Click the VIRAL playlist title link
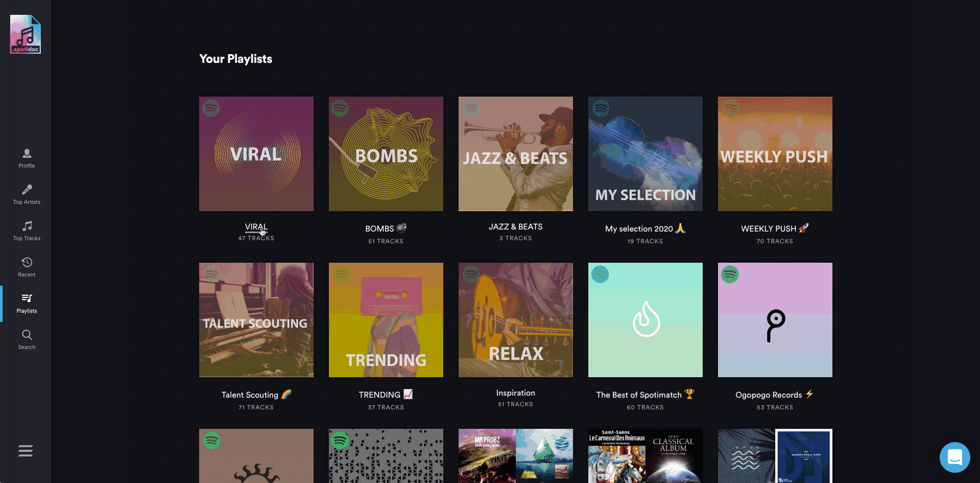 point(256,226)
